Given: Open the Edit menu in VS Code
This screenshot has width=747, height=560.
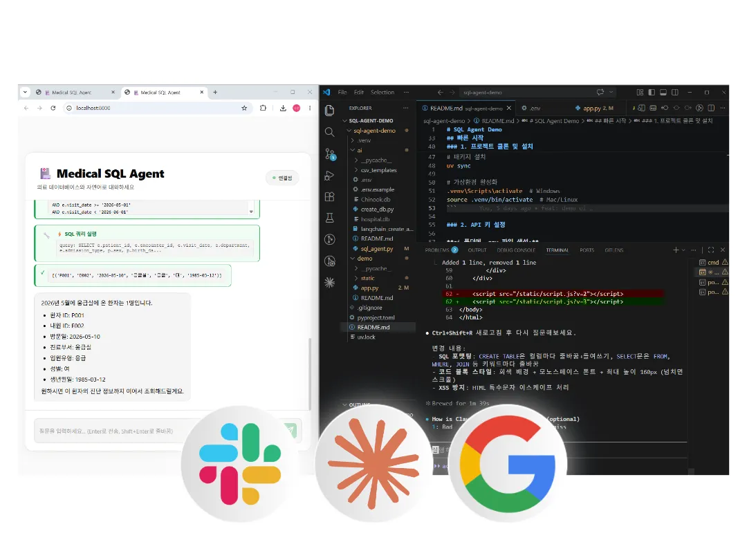Looking at the screenshot, I should tap(359, 93).
